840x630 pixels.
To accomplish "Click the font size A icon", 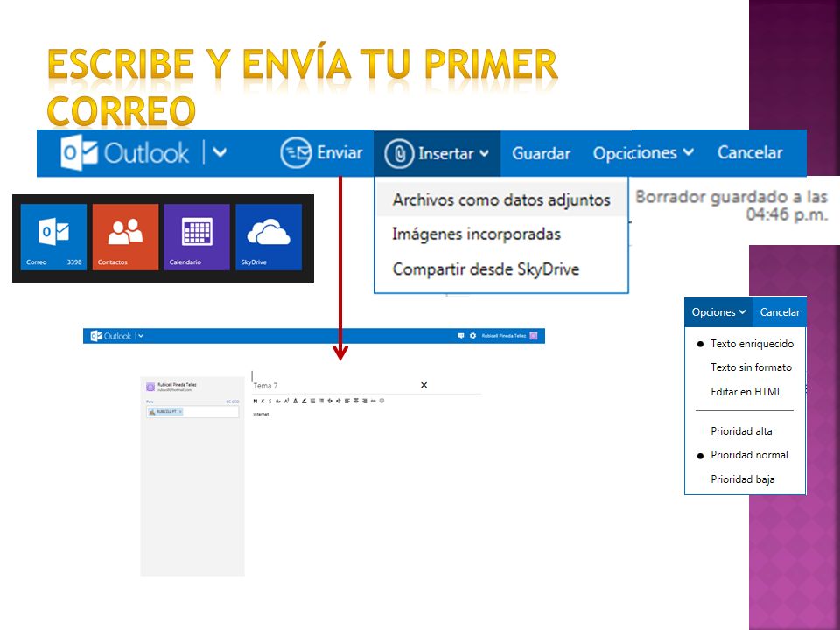I will 287,402.
